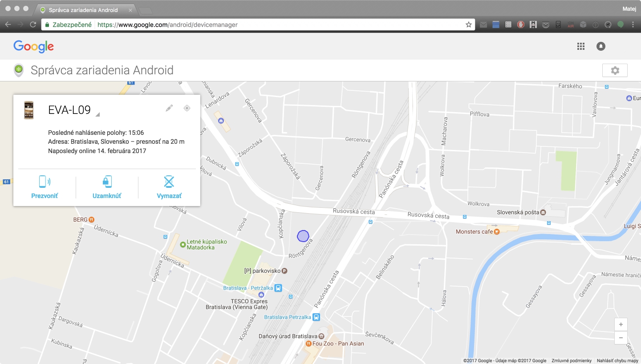This screenshot has width=641, height=364.
Task: Click the address bar URL field
Action: pos(258,25)
